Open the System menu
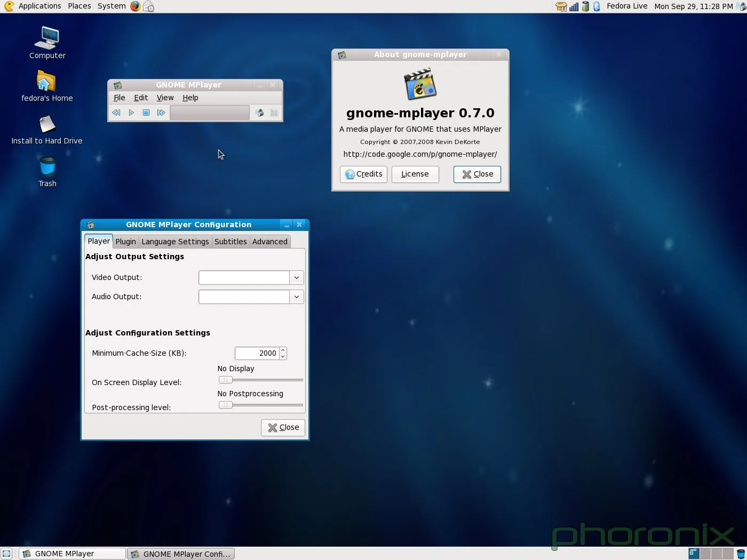This screenshot has height=560, width=747. (x=112, y=6)
